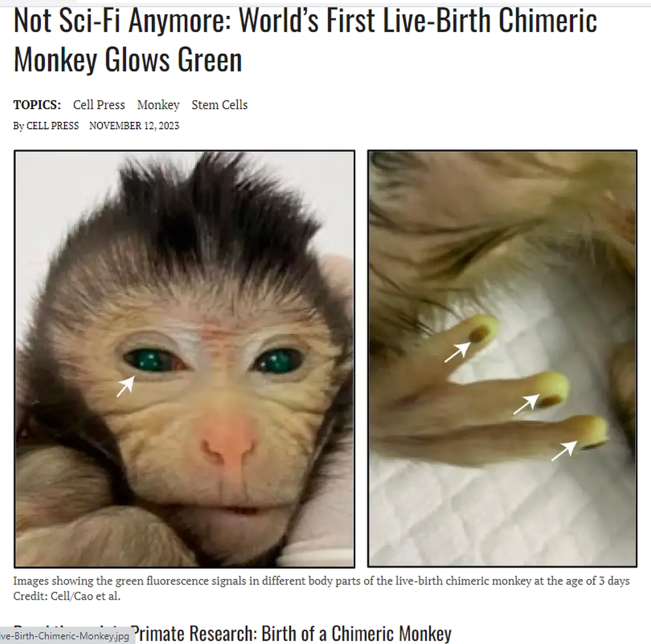651x644 pixels.
Task: Open the monkey face photo
Action: (184, 359)
